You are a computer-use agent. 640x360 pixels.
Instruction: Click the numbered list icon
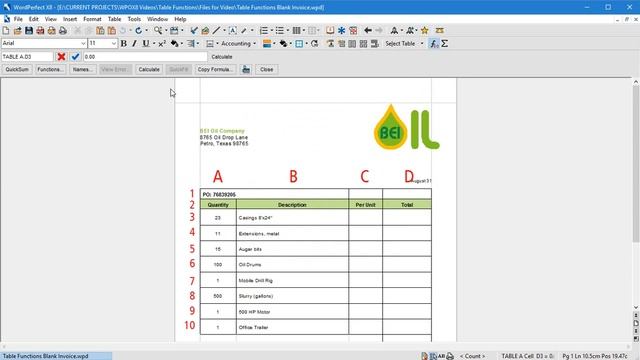(264, 31)
